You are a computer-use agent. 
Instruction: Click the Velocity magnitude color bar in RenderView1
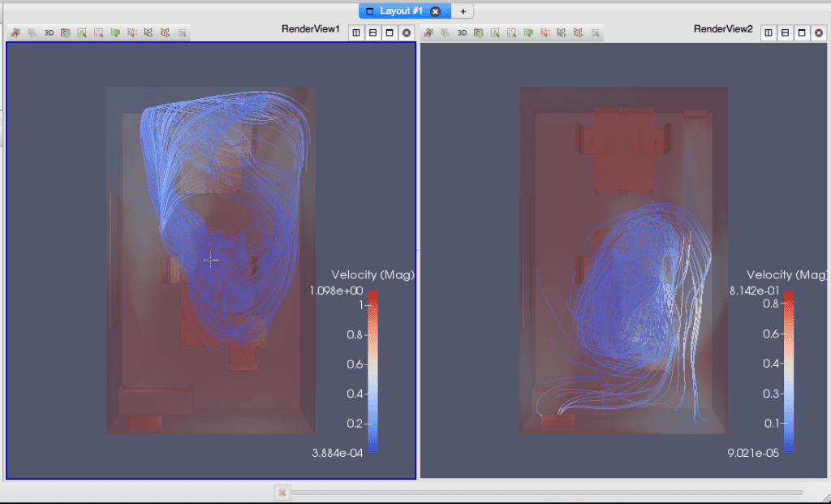pos(373,365)
